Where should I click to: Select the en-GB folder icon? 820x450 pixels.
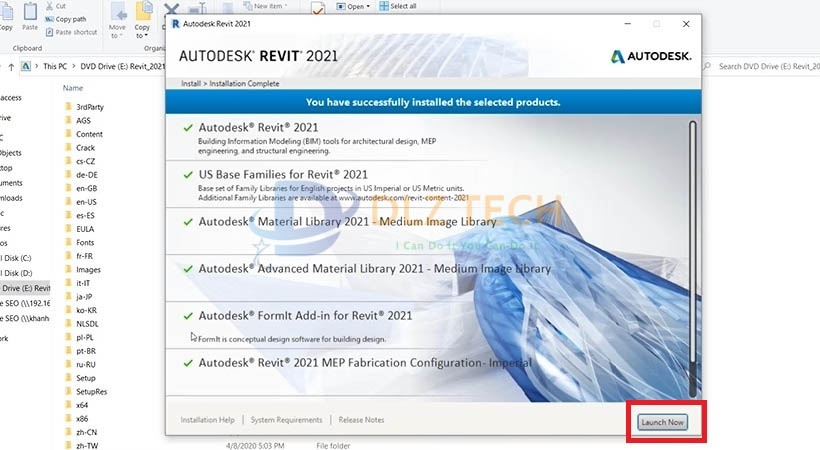[68, 188]
